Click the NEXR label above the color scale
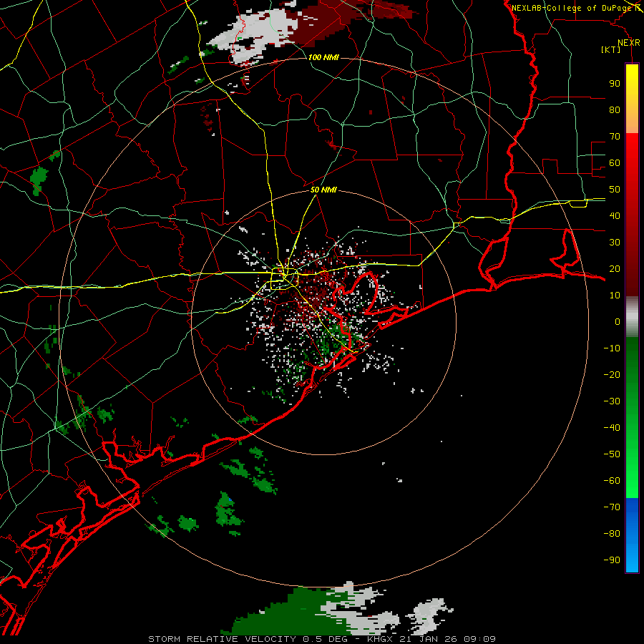 tap(629, 43)
